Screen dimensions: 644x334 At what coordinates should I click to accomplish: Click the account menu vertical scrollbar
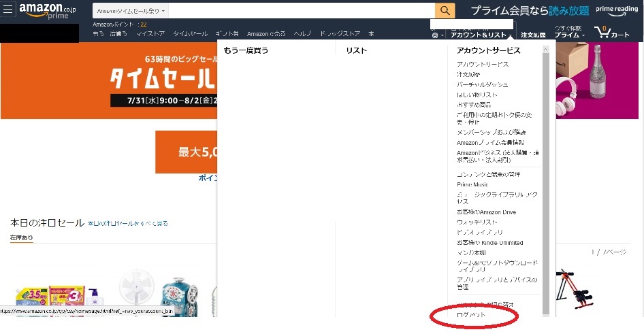tap(545, 182)
